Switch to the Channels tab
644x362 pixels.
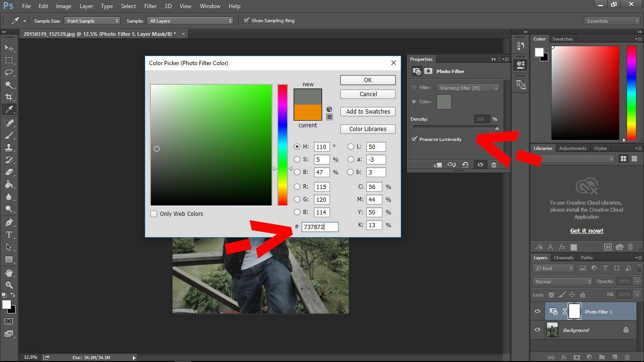pyautogui.click(x=563, y=257)
